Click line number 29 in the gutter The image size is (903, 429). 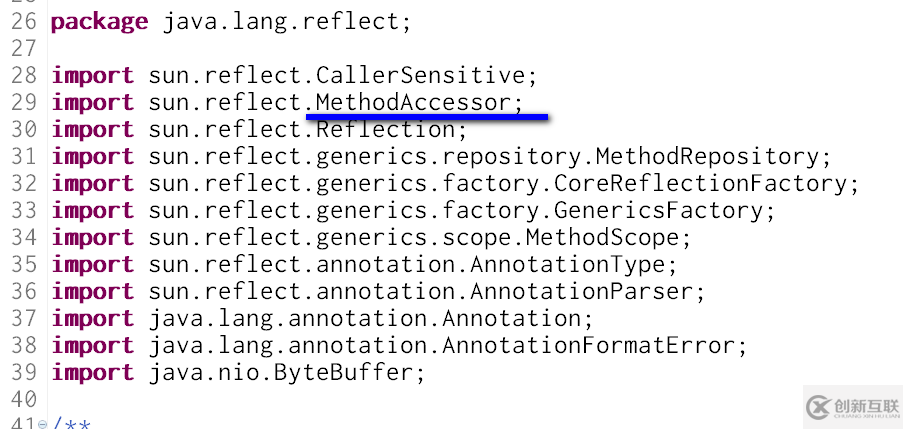tap(24, 102)
